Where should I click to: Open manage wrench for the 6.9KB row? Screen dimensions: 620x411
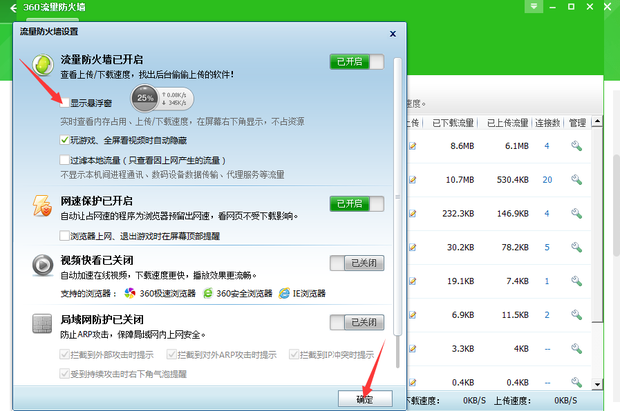(577, 315)
